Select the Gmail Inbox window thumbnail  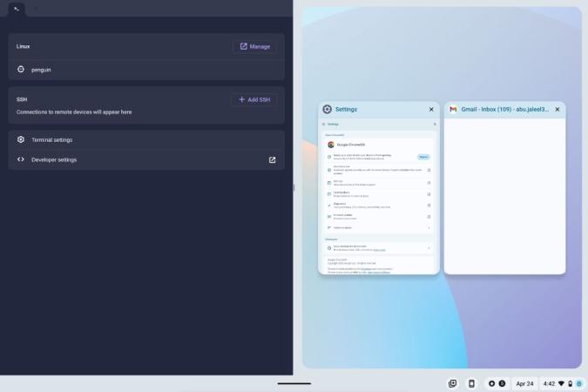coord(504,196)
